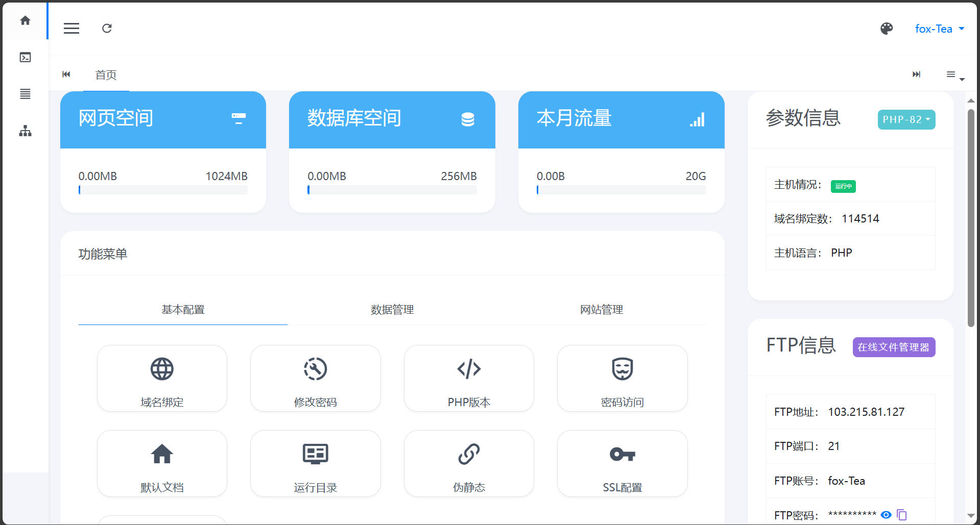Click the signal bars icon on 本月流量 card
The height and width of the screenshot is (525, 980).
[697, 119]
